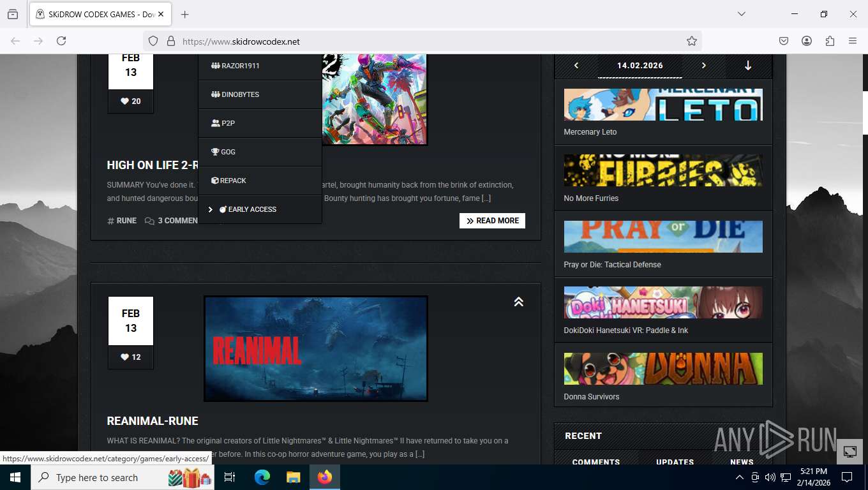The image size is (868, 490).
Task: Open Mercenary Leto banner thumbnail
Action: 663,105
